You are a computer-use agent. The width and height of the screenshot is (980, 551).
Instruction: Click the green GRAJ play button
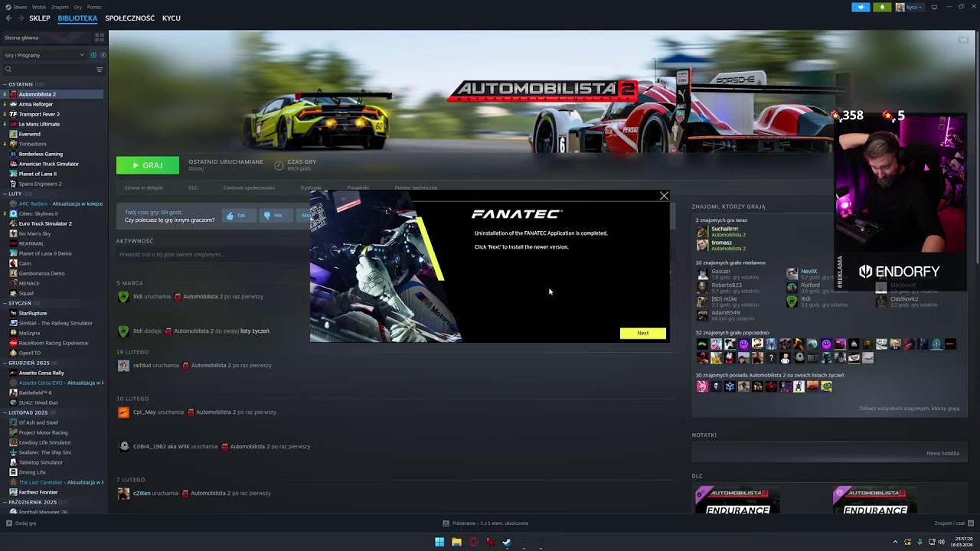[x=147, y=165]
